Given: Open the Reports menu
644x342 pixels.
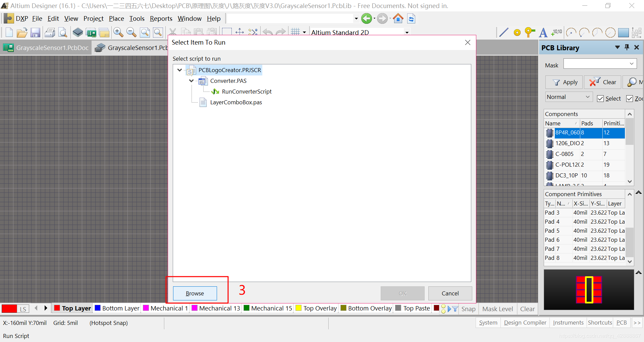Looking at the screenshot, I should 161,18.
